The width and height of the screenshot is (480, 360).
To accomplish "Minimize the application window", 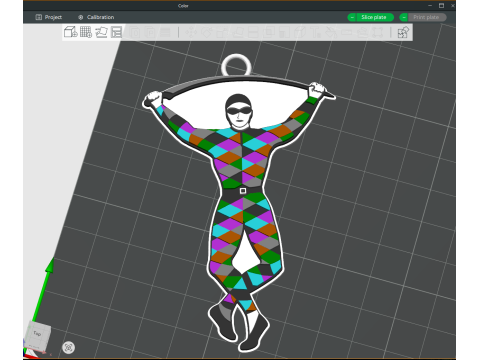I will (x=430, y=5).
